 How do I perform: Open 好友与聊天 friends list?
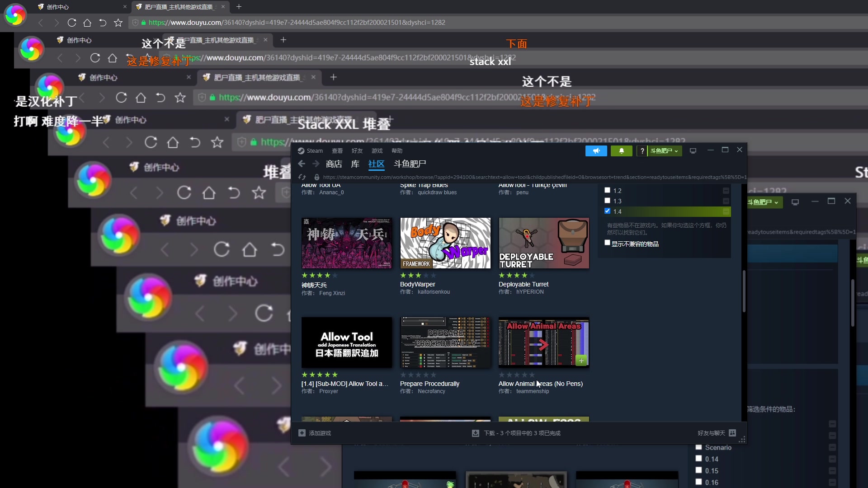click(x=711, y=433)
